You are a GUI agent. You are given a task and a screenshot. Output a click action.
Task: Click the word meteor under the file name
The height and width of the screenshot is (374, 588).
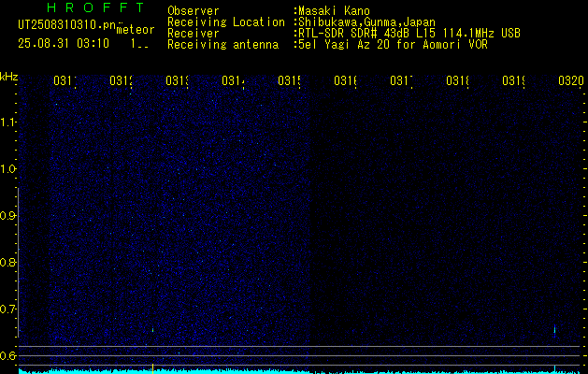click(136, 30)
